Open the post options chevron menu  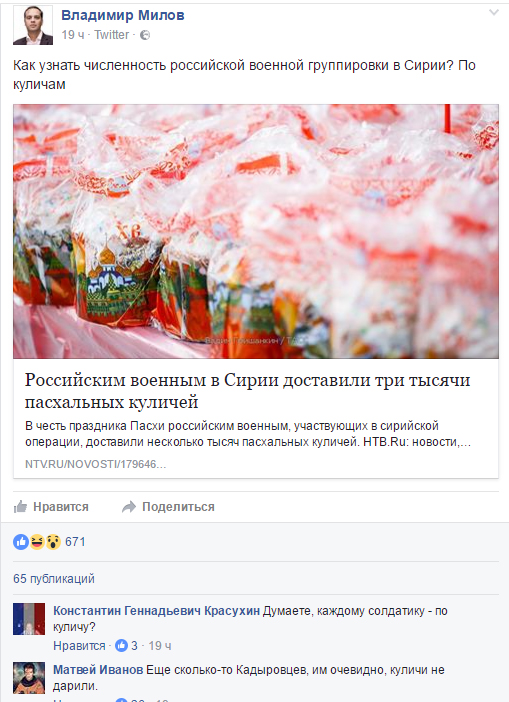tap(493, 13)
